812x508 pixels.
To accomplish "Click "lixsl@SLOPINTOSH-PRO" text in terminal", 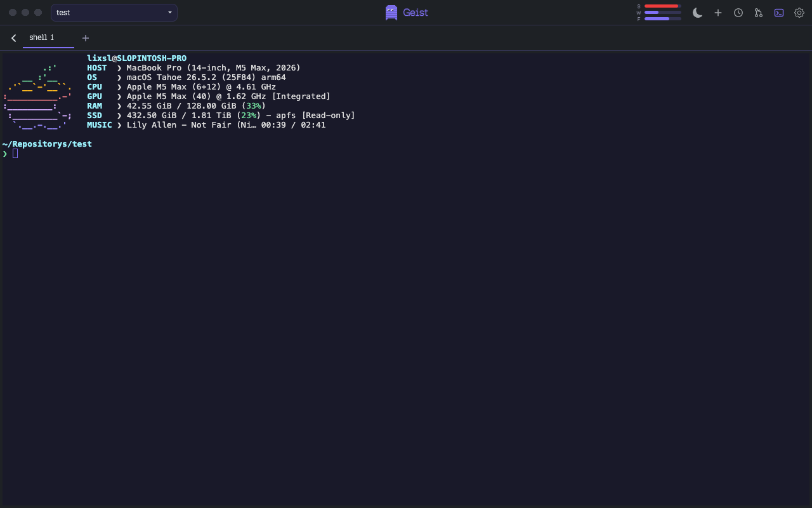I will (136, 58).
